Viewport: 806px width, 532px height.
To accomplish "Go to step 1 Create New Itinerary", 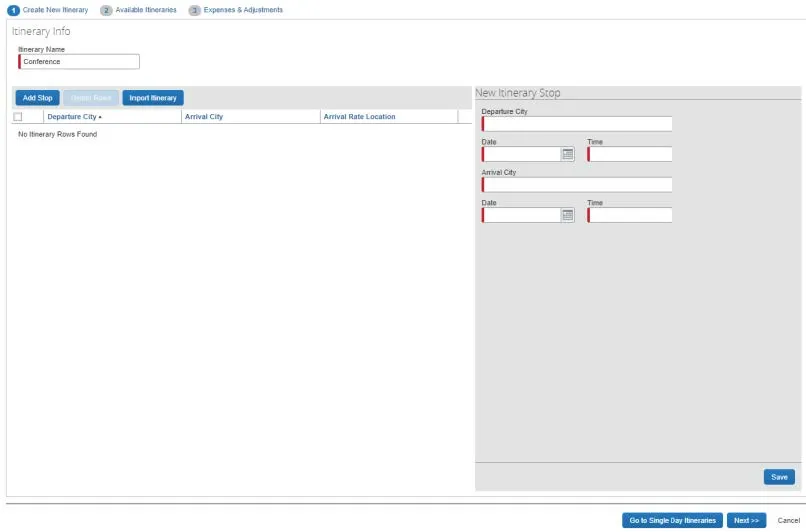I will pos(47,10).
